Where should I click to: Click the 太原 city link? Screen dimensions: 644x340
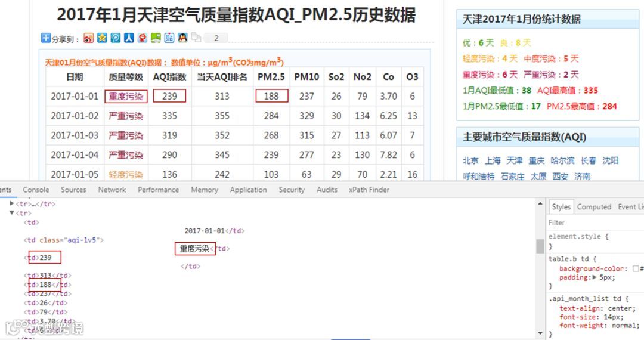tap(538, 176)
